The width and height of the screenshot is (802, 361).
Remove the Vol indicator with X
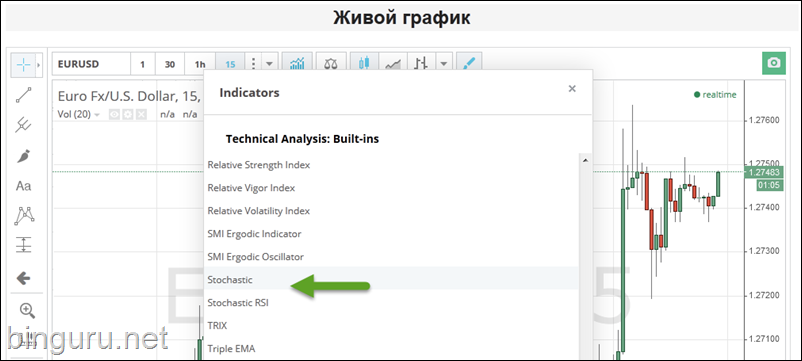[x=141, y=115]
